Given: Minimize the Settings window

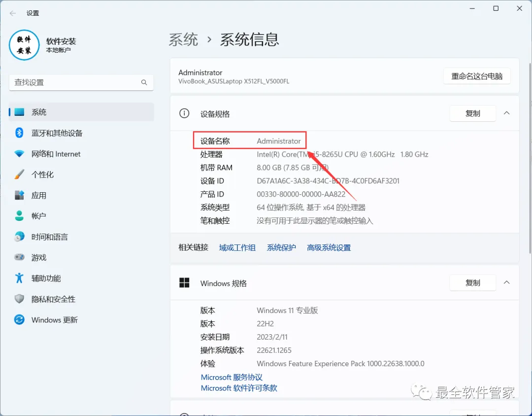Looking at the screenshot, I should pyautogui.click(x=472, y=8).
